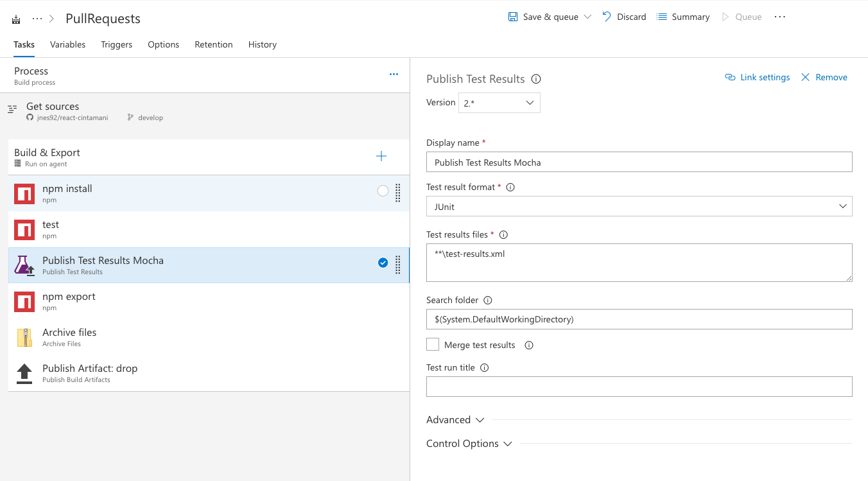Toggle the npm install selection circle
Image resolution: width=868 pixels, height=481 pixels.
coord(383,191)
